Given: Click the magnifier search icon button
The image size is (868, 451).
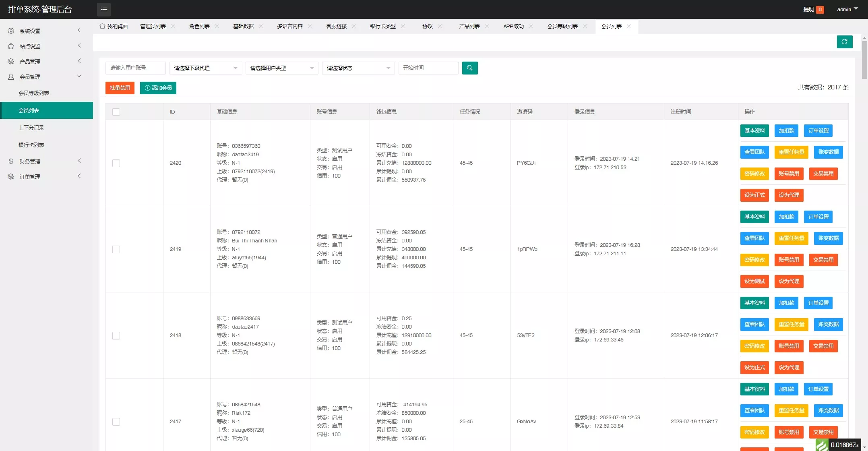Looking at the screenshot, I should pos(469,68).
